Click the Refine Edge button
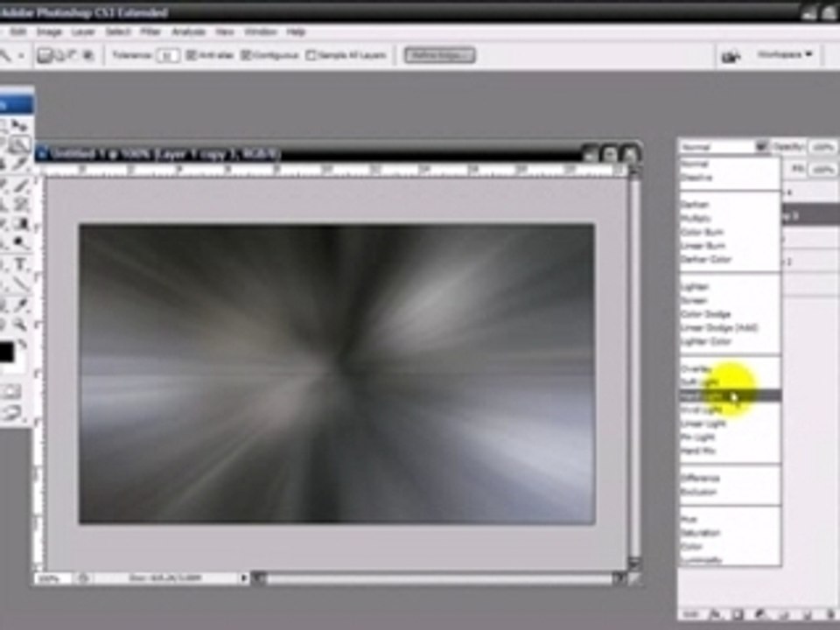 click(x=439, y=55)
